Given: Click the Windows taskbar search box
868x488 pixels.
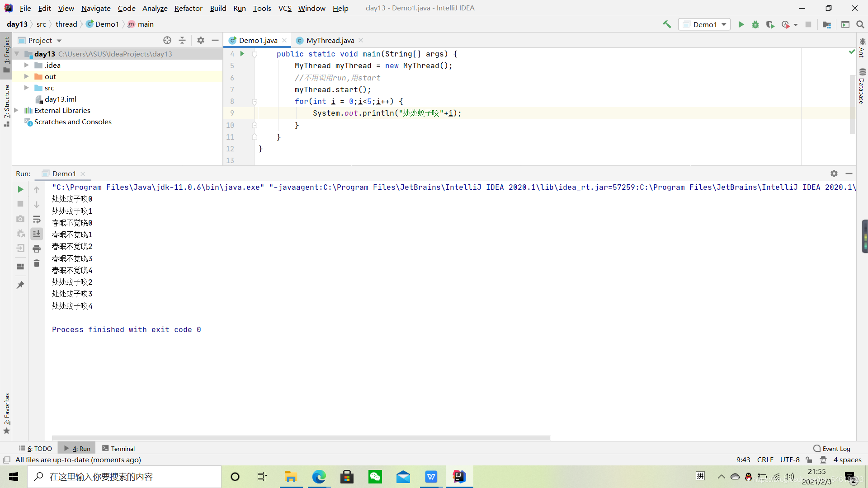Looking at the screenshot, I should tap(124, 477).
